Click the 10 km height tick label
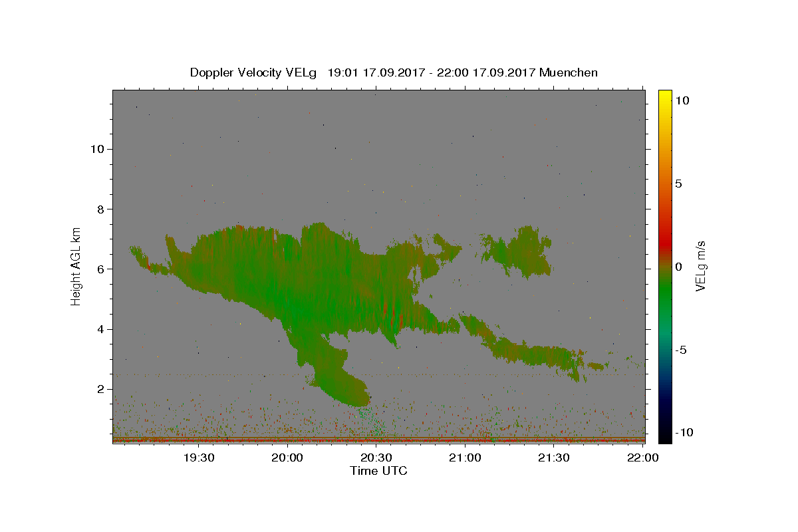Image resolution: width=798 pixels, height=532 pixels. click(x=96, y=149)
